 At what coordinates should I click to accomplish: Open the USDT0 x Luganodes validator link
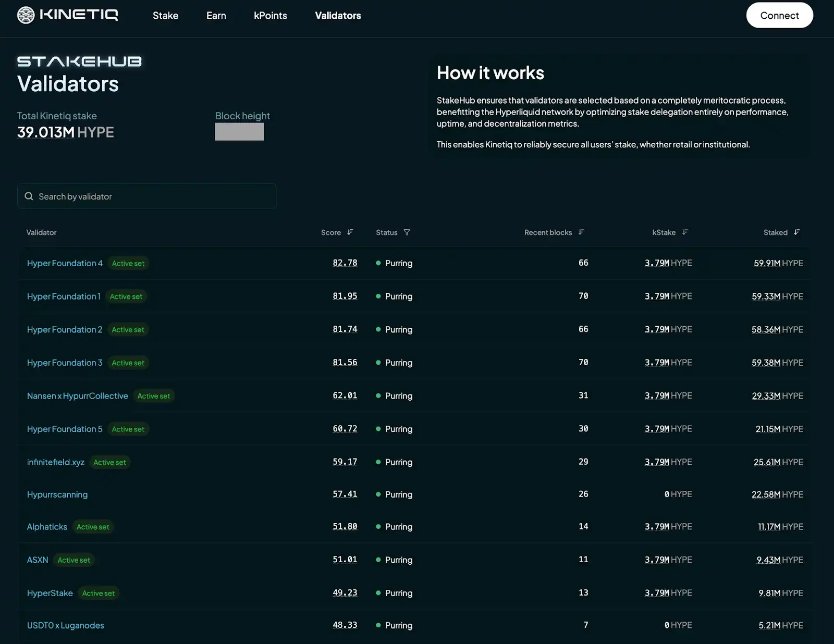pos(66,625)
